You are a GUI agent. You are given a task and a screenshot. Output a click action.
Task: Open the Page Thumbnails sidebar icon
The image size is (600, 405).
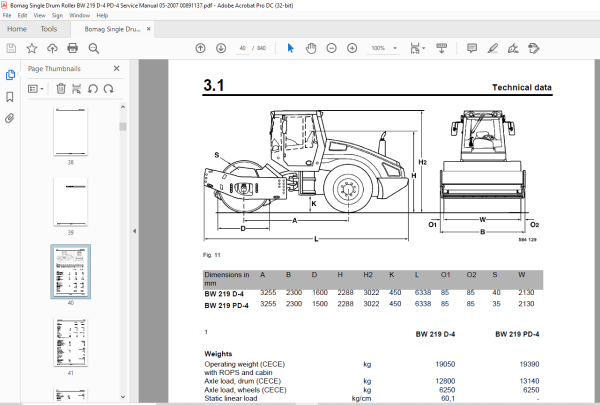pyautogui.click(x=10, y=75)
